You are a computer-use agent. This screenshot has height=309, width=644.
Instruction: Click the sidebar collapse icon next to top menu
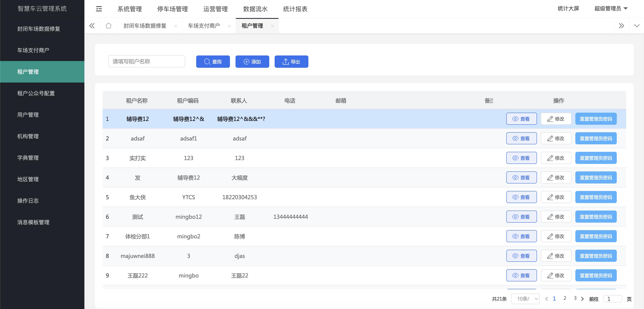99,8
